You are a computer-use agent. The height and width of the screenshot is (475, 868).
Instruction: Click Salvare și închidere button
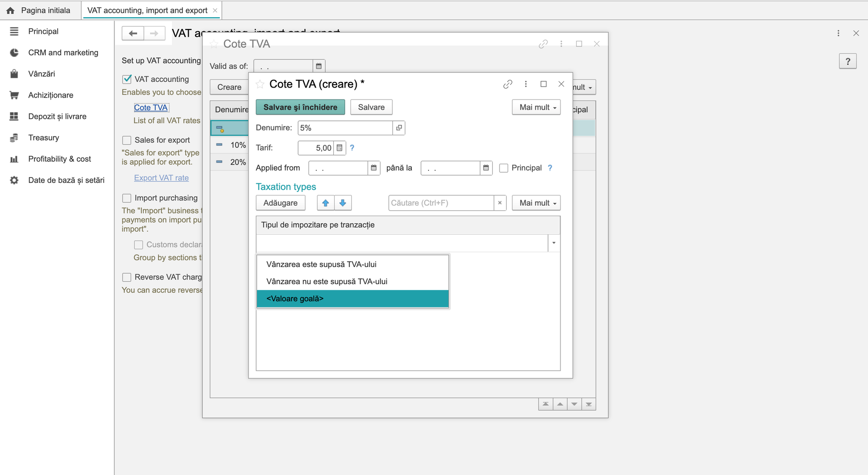300,107
